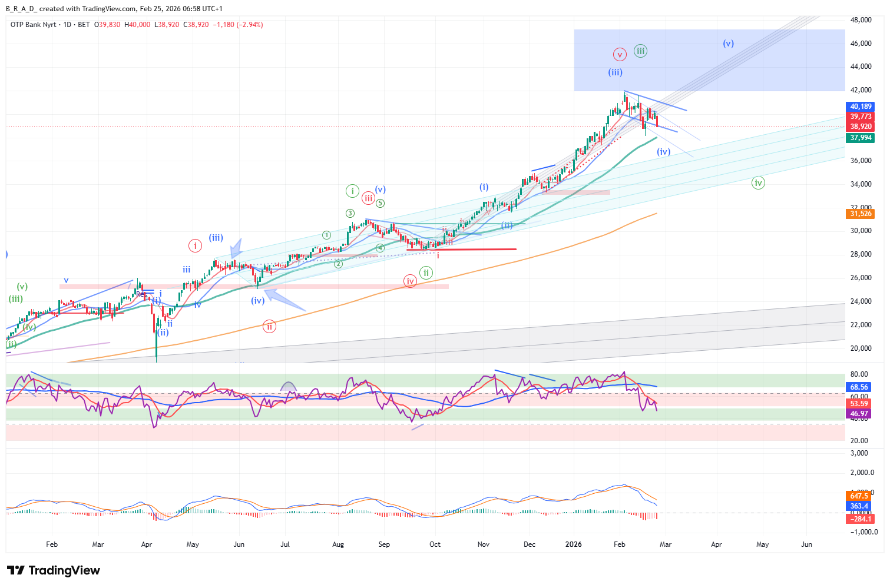Click the green 37,994 moving average label
890x588 pixels.
pyautogui.click(x=861, y=138)
